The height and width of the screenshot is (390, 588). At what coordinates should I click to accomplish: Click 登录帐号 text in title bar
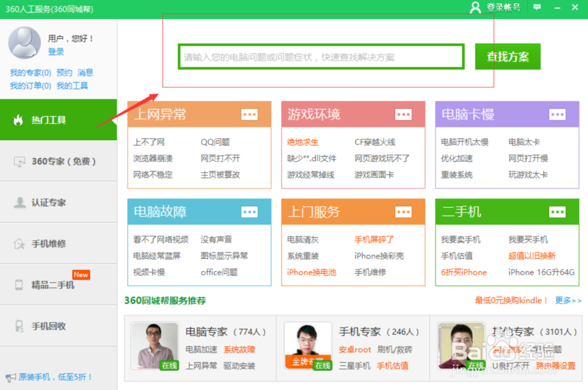click(x=503, y=8)
